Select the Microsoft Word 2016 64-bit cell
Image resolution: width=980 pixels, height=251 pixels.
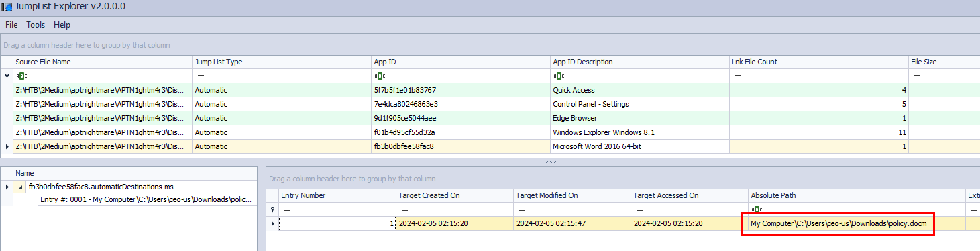pyautogui.click(x=639, y=146)
